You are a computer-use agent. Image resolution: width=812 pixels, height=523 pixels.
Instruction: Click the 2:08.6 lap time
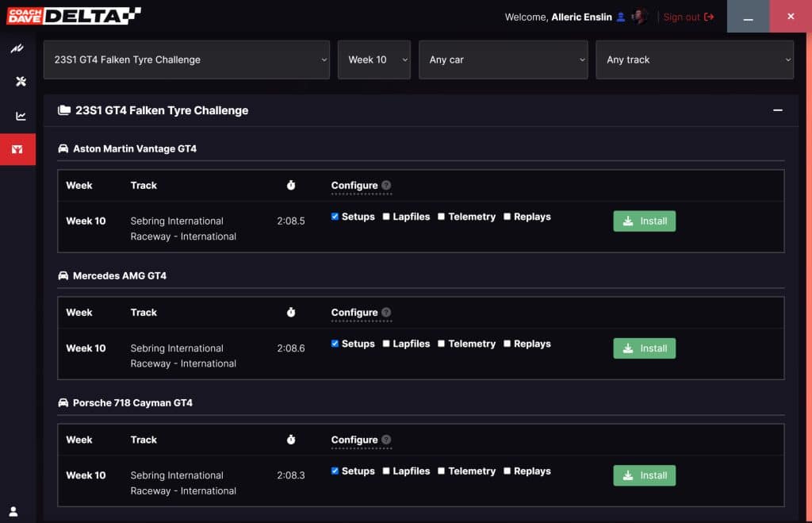(x=291, y=348)
